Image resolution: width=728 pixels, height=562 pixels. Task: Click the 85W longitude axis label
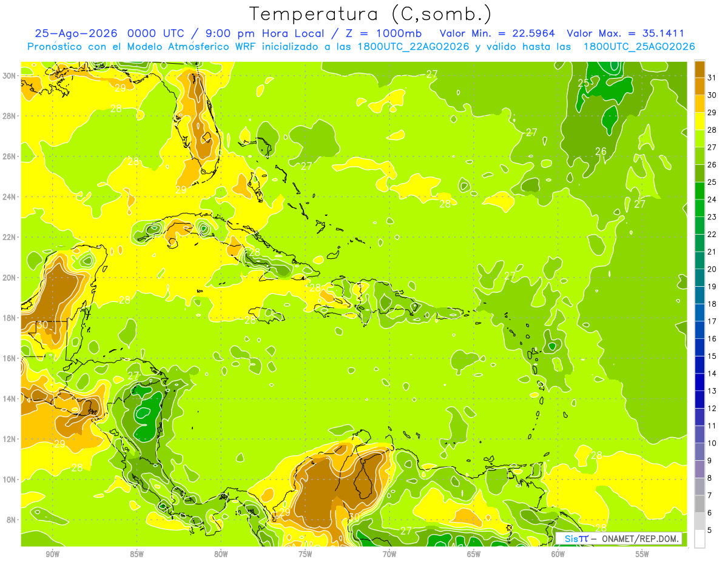click(136, 554)
